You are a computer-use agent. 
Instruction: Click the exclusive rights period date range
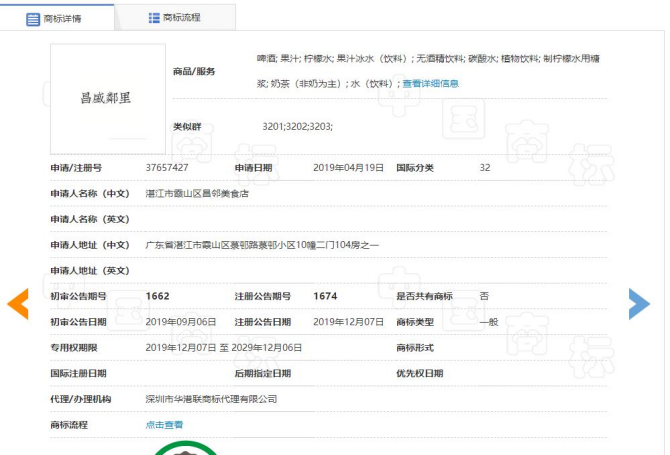click(223, 347)
